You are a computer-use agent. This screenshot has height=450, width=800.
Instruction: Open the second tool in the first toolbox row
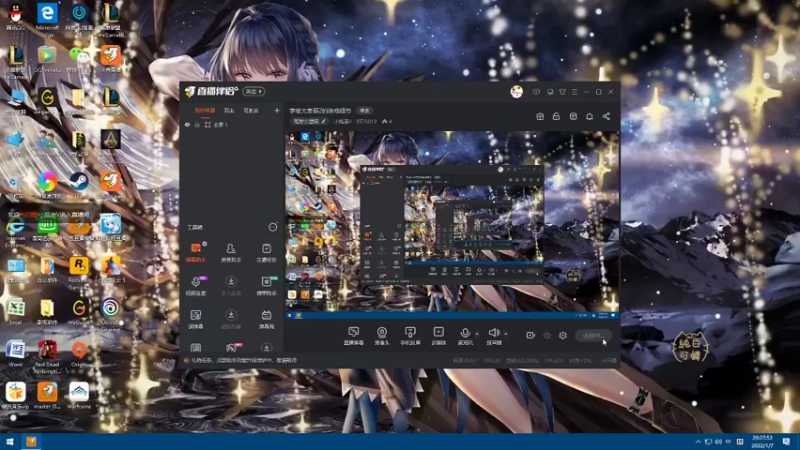(231, 252)
